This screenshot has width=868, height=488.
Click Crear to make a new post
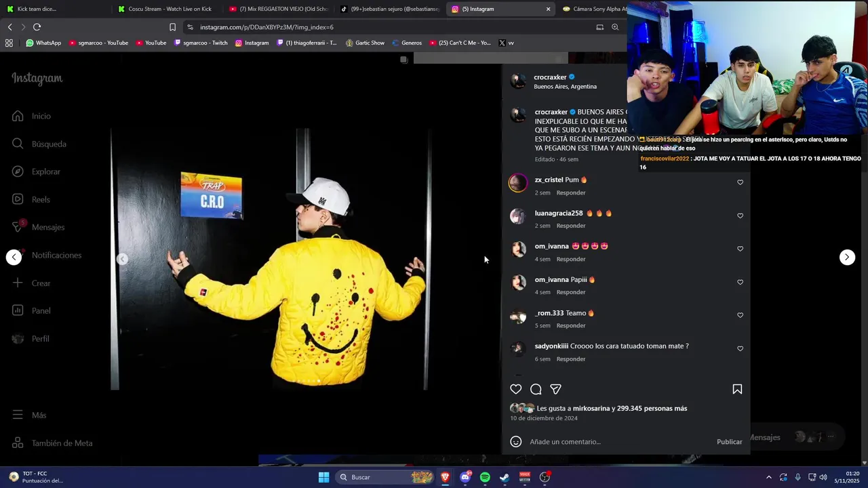pyautogui.click(x=31, y=283)
